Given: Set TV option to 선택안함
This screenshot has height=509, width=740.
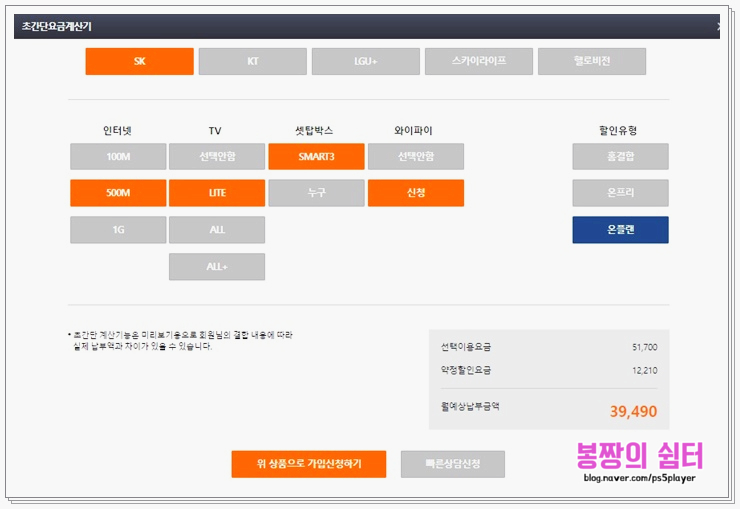Looking at the screenshot, I should (217, 157).
